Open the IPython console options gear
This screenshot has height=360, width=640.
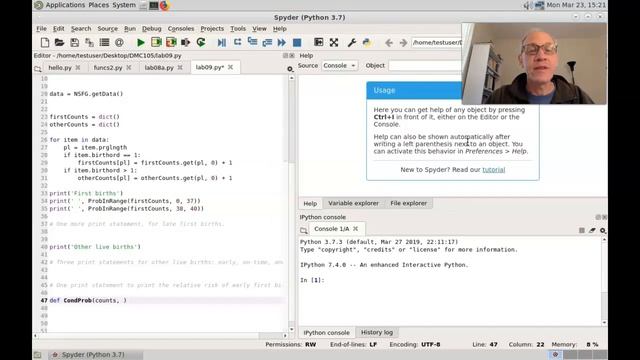[x=602, y=231]
